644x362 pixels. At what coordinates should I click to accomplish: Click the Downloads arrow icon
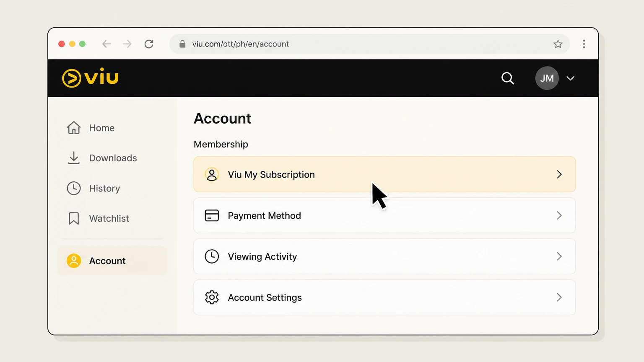(x=74, y=158)
